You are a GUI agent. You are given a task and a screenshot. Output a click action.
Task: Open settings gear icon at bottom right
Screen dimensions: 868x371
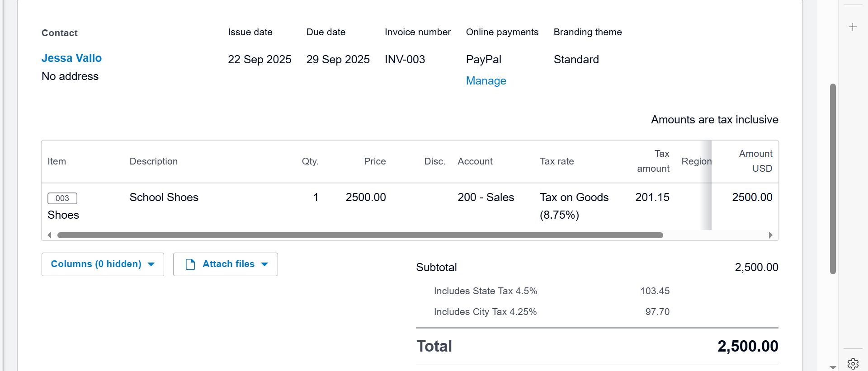853,363
